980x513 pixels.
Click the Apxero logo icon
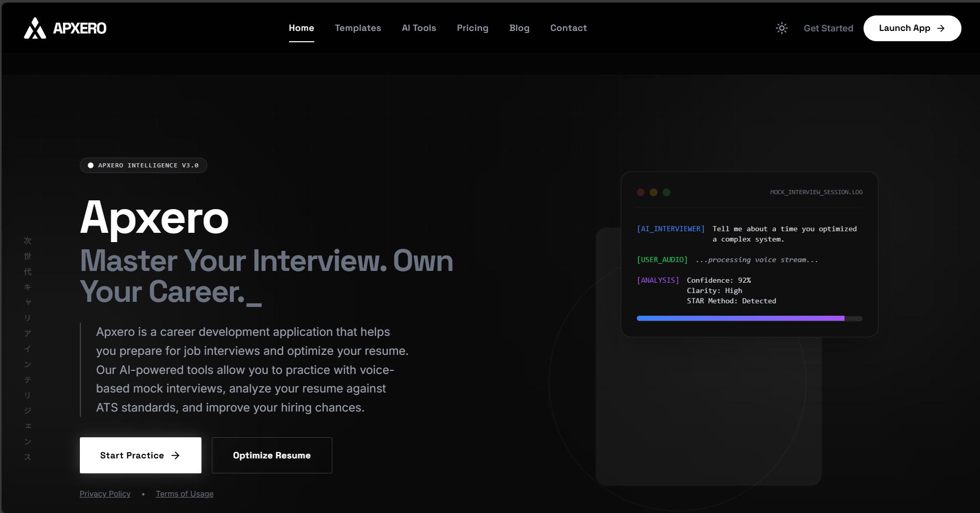pos(35,28)
